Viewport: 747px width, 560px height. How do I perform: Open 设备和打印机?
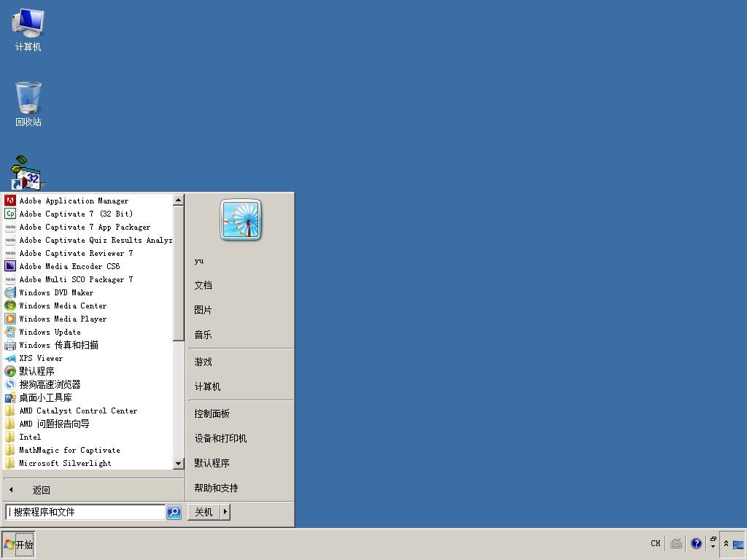[220, 438]
